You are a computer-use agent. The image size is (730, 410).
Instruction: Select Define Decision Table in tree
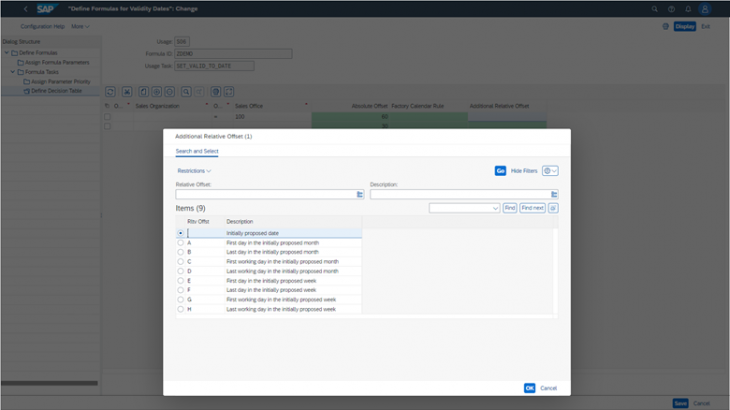(56, 91)
